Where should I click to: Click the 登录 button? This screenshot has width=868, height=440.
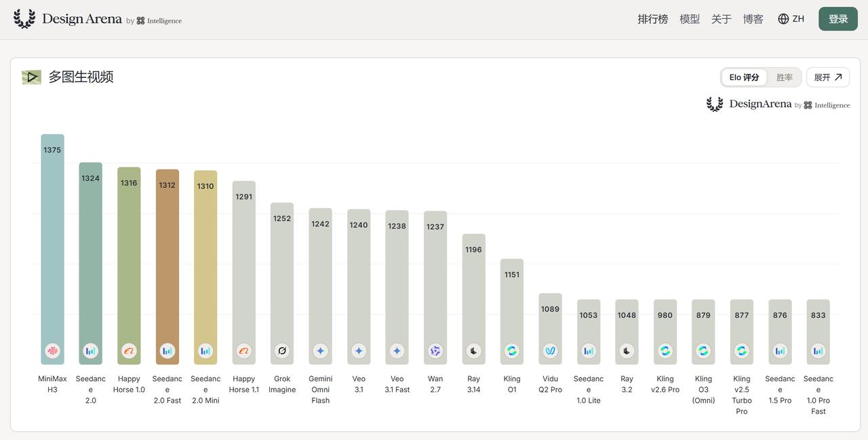pyautogui.click(x=838, y=19)
